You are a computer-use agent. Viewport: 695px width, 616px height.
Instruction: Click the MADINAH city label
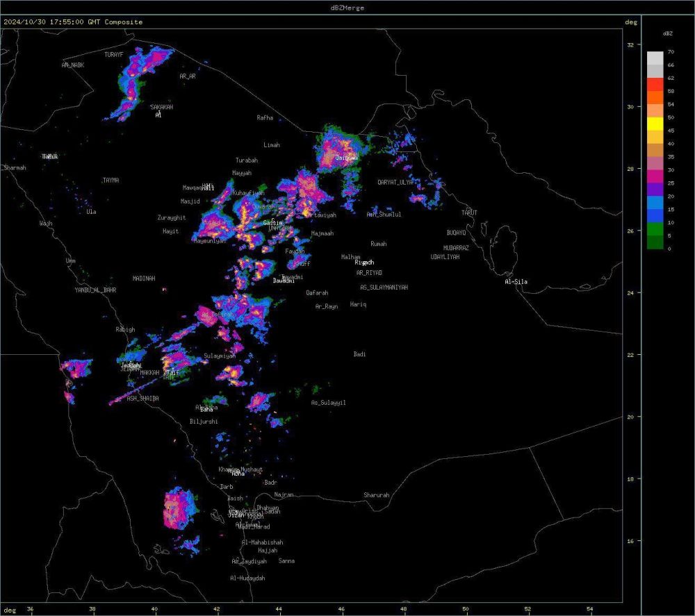144,278
